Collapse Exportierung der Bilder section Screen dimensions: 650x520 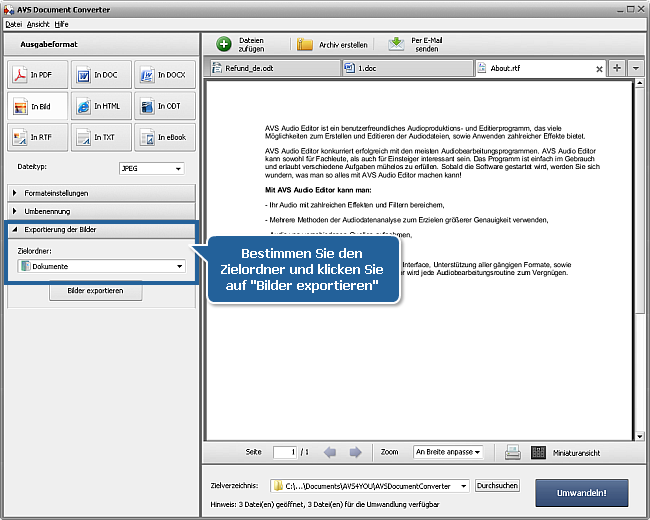point(101,230)
